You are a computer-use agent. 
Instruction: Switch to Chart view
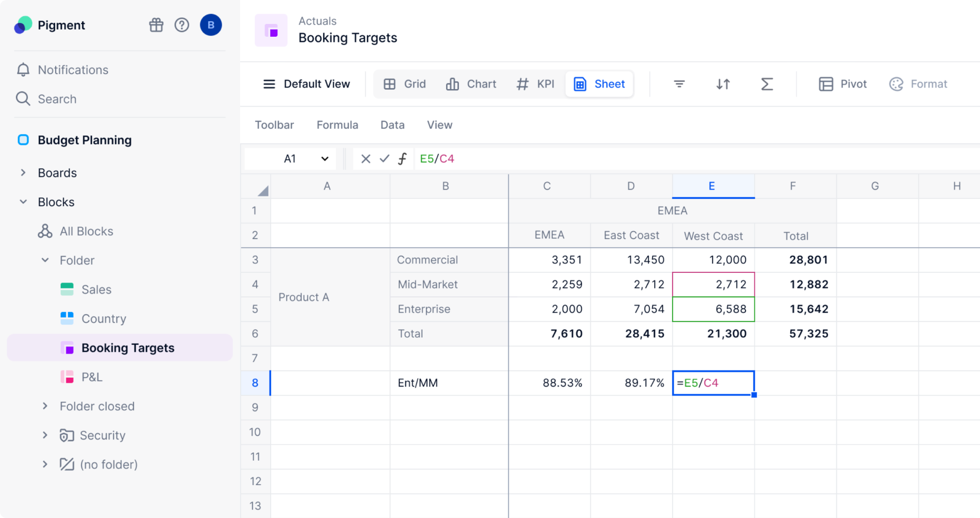point(471,84)
